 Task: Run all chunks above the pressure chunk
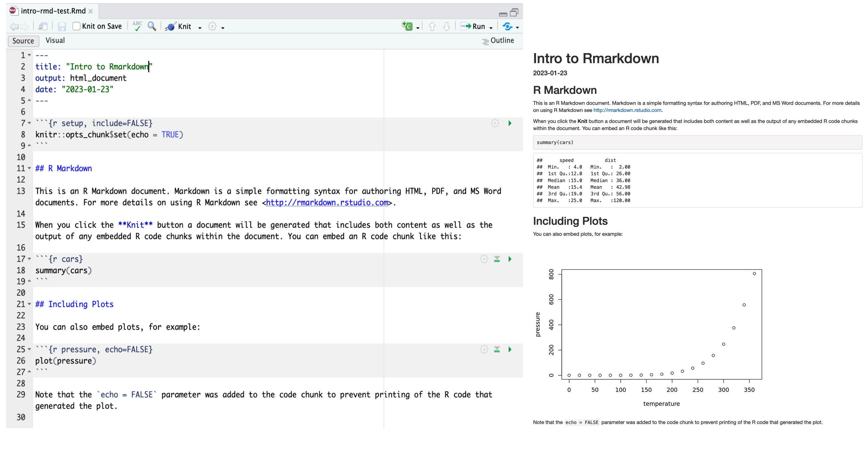coord(497,350)
